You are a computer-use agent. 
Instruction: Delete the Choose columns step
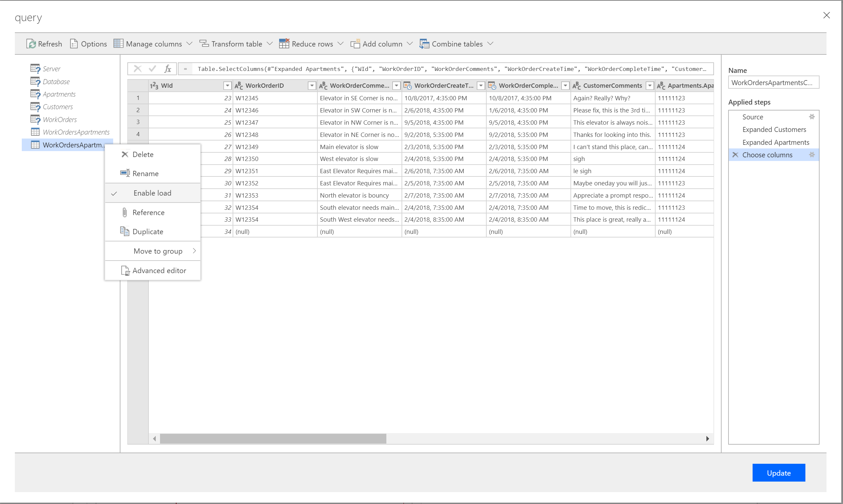[x=735, y=155]
